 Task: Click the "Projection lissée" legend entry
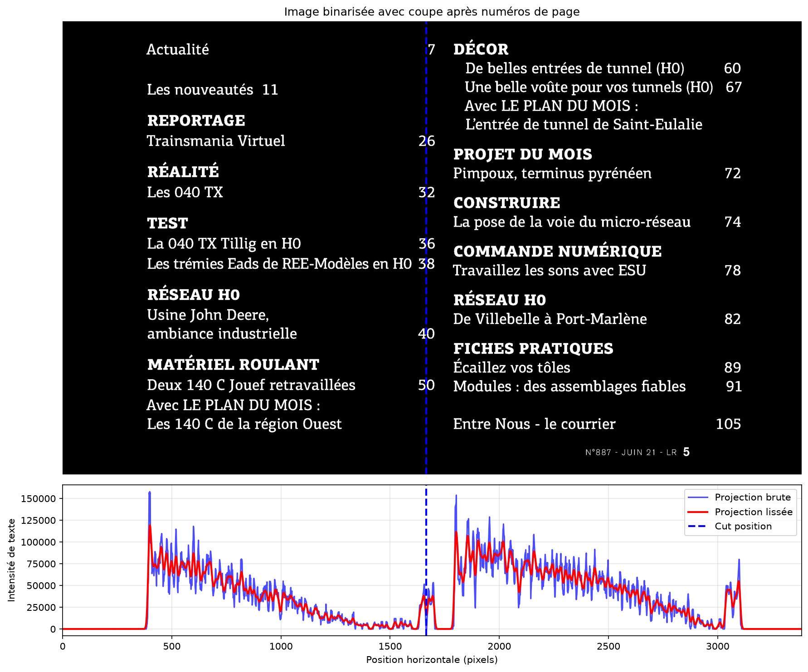(x=740, y=512)
